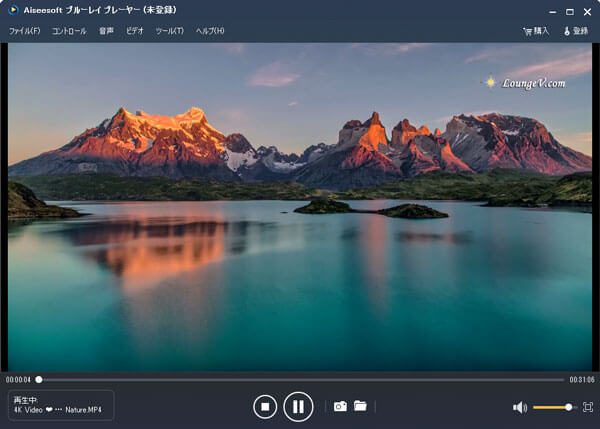Open the ファイル(F) menu
600x429 pixels.
click(24, 31)
